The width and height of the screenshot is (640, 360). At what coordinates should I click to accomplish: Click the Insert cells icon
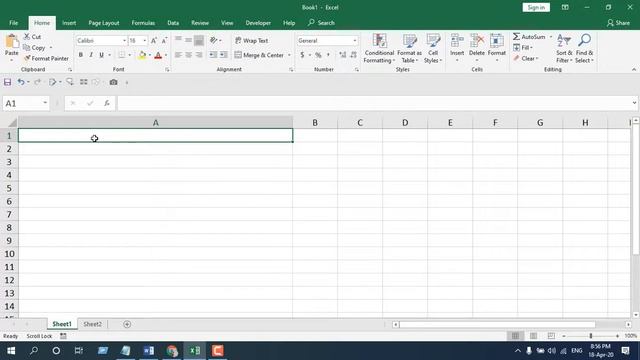point(457,41)
